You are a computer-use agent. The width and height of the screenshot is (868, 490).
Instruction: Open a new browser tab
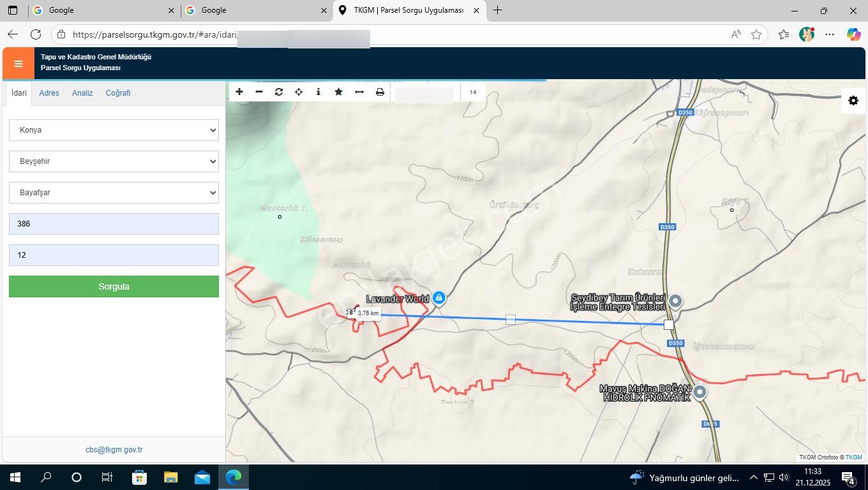[497, 10]
